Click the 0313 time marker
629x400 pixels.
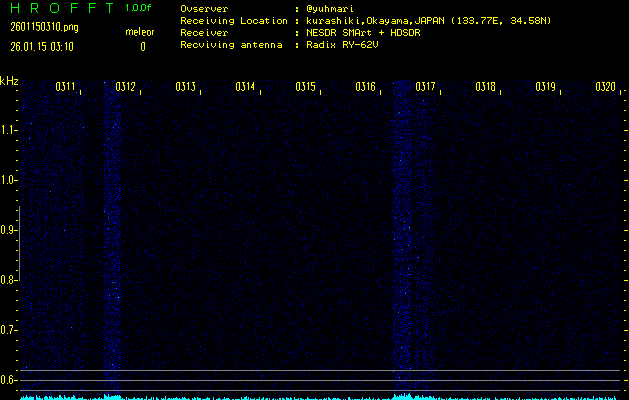(185, 87)
